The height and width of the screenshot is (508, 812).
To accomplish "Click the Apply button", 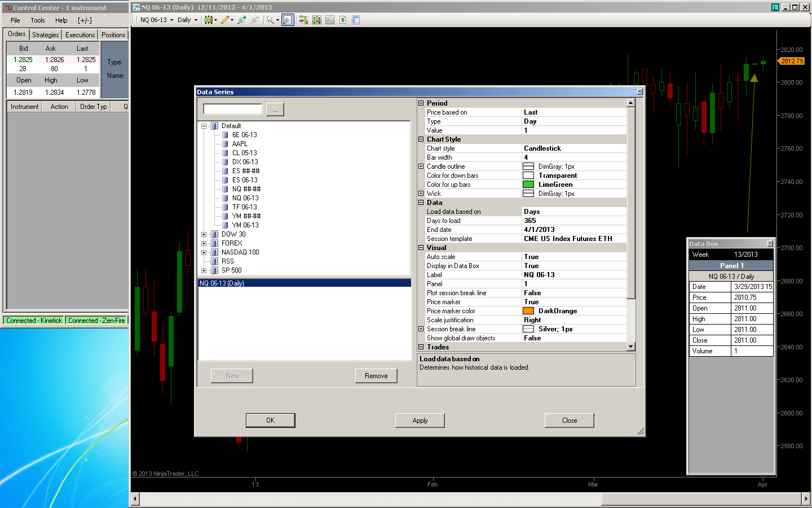I will [420, 421].
